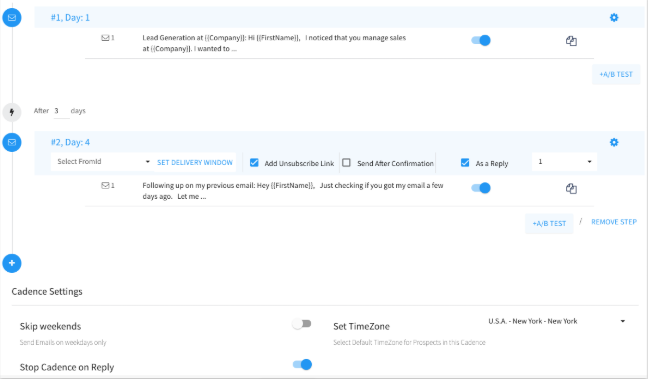Disable the Lead Generation email toggle
Viewport: 648px width, 379px height.
click(481, 40)
